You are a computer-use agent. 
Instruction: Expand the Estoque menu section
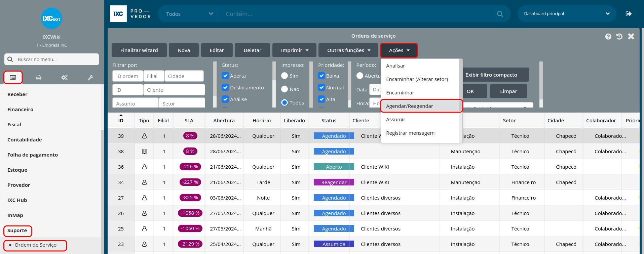(x=17, y=170)
